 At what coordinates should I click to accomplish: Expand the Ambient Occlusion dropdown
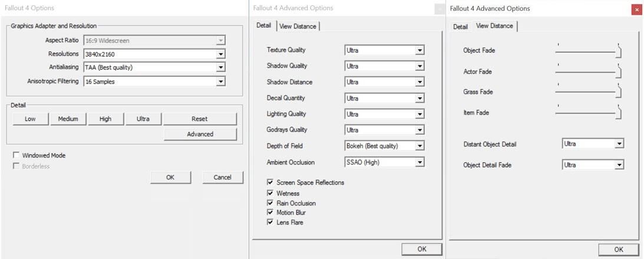pos(384,162)
